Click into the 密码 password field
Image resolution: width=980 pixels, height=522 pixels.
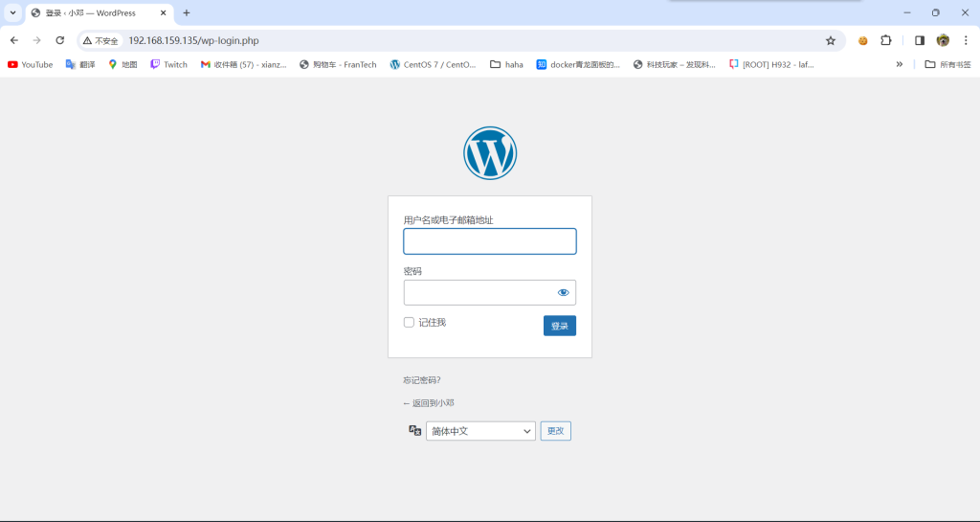(x=478, y=292)
